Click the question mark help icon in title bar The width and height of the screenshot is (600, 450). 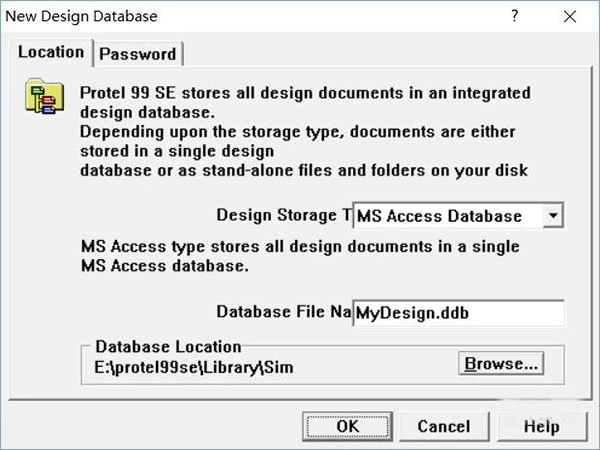(514, 17)
